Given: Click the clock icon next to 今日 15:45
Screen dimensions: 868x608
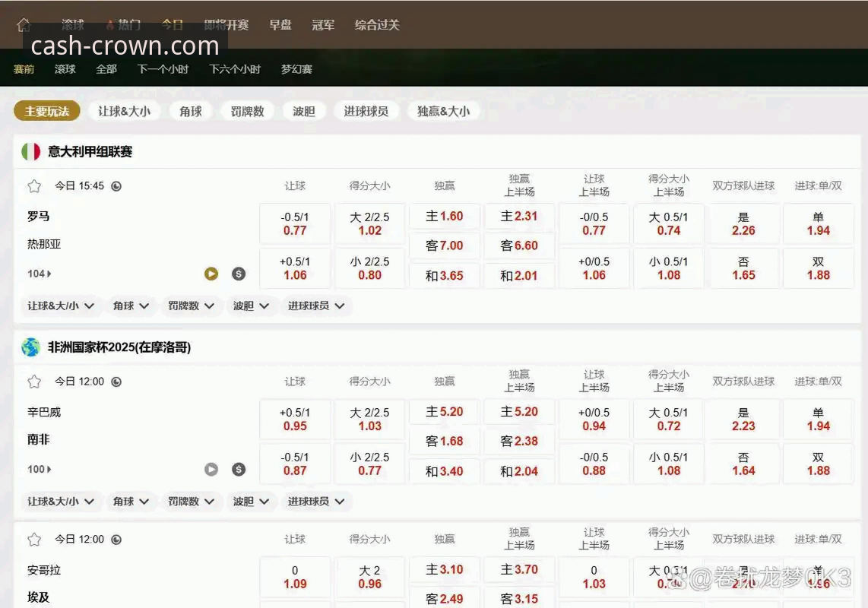Looking at the screenshot, I should 116,185.
